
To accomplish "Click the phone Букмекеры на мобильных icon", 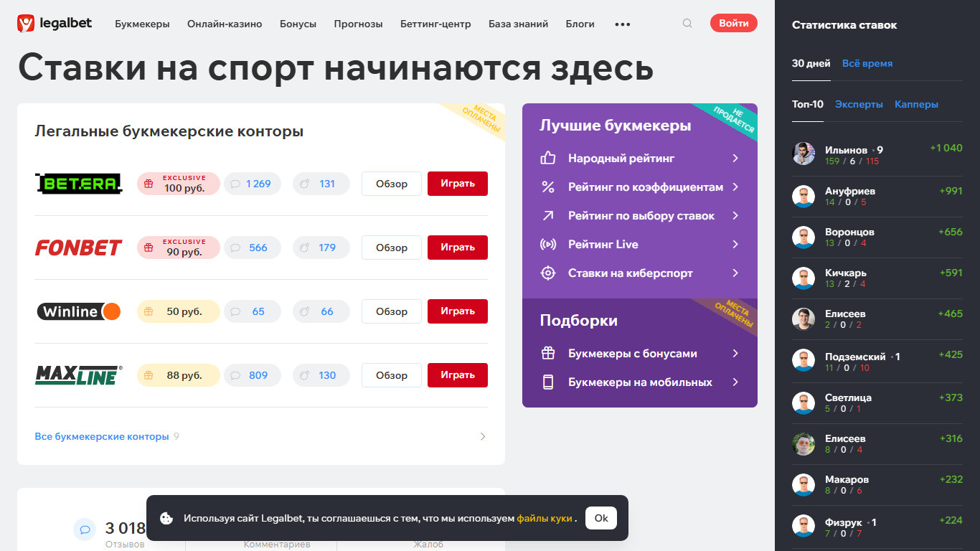I will click(548, 382).
